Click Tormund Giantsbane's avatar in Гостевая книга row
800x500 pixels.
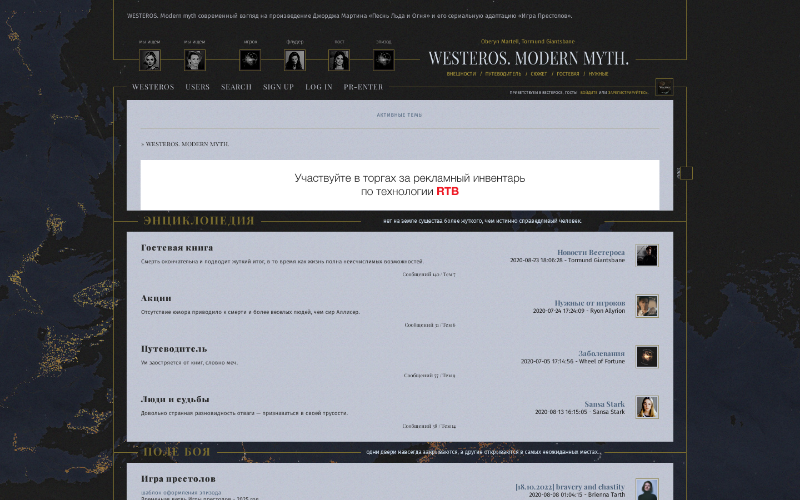[647, 255]
